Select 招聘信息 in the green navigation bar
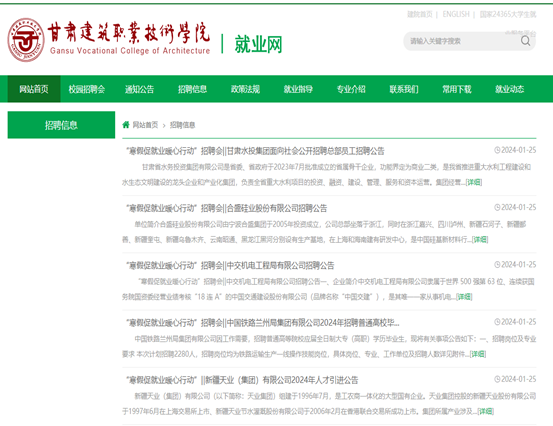This screenshot has width=553, height=426. click(193, 89)
